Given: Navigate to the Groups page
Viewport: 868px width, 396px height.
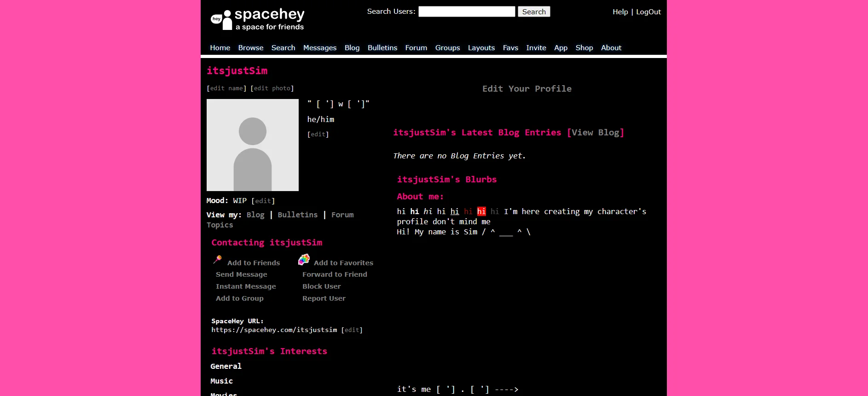Looking at the screenshot, I should (447, 48).
